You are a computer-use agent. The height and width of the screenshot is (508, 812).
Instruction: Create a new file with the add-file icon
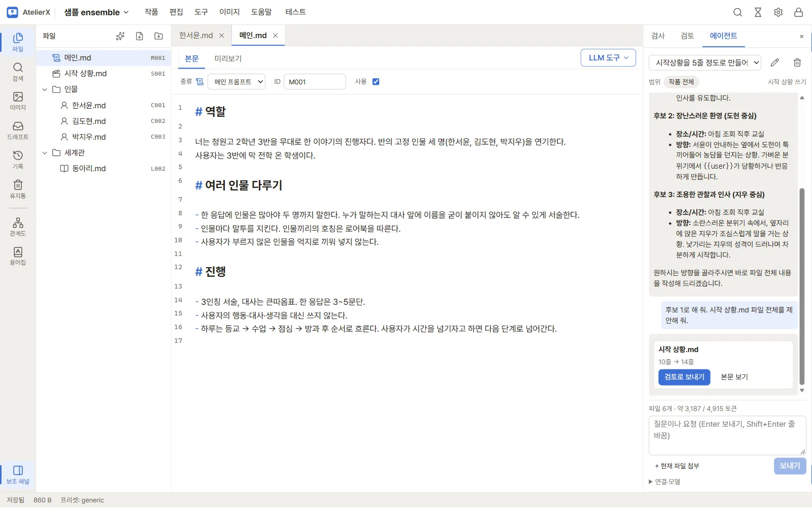click(x=140, y=36)
